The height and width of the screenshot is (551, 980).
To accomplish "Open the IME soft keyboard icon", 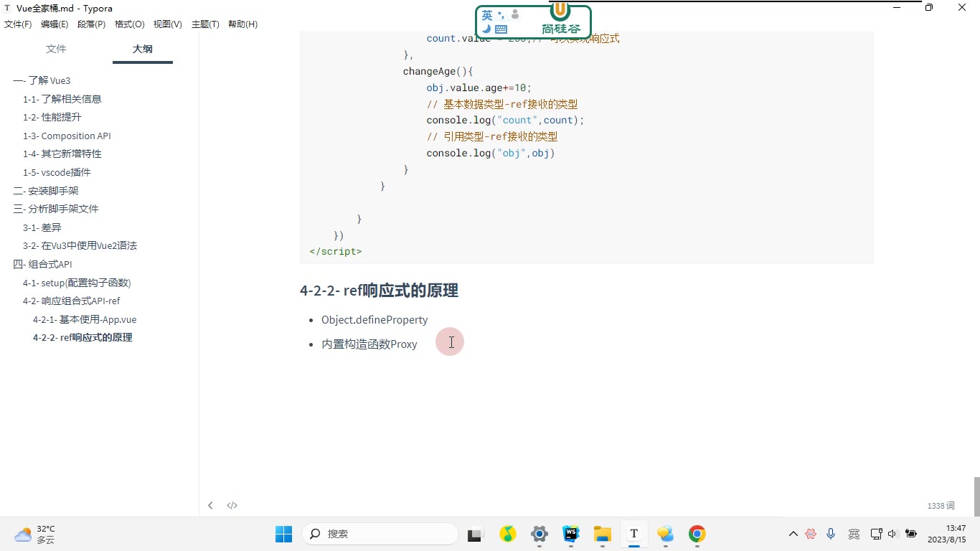I will (x=501, y=29).
